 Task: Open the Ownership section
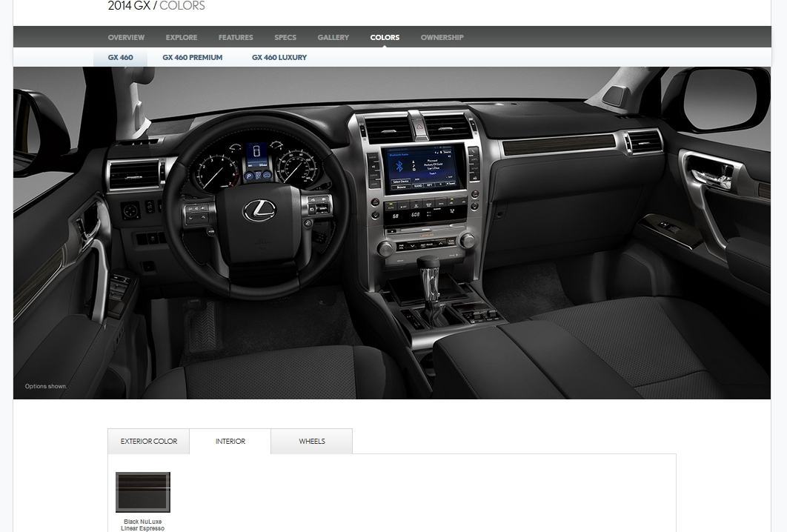click(442, 37)
